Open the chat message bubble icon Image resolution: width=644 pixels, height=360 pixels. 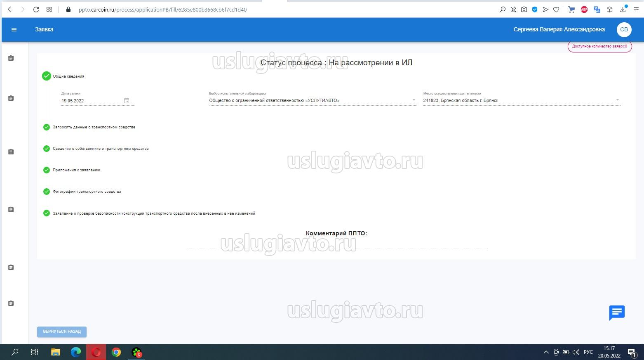[x=617, y=313]
